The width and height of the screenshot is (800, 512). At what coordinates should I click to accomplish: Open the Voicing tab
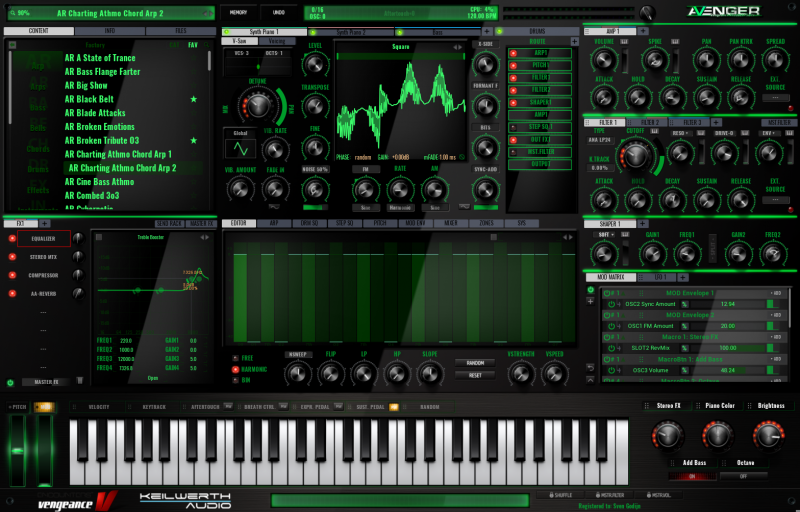[276, 41]
